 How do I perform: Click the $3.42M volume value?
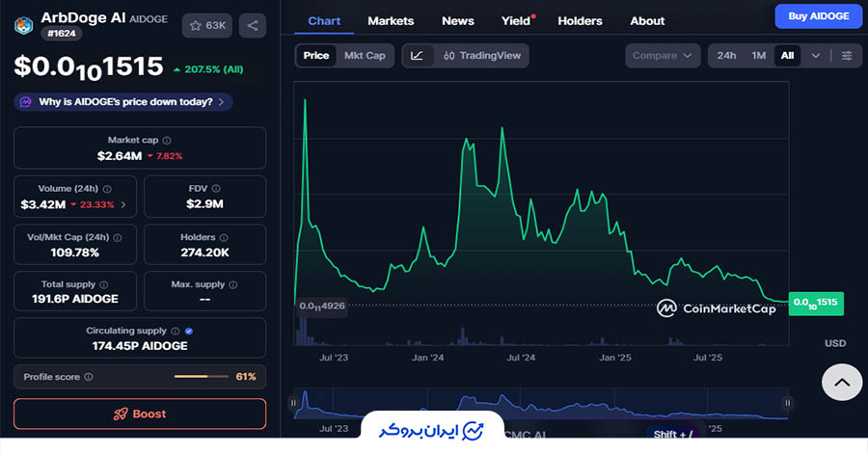(43, 205)
